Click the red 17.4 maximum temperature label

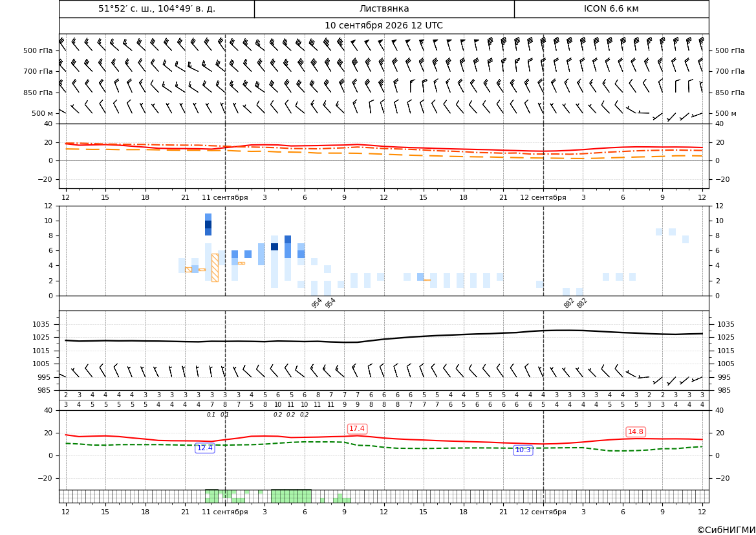coord(357,428)
